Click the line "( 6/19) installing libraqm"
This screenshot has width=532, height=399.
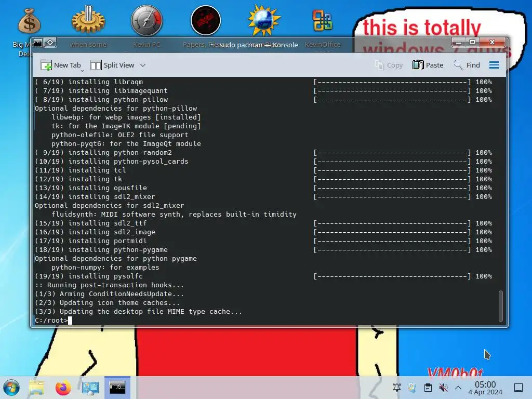pyautogui.click(x=88, y=82)
